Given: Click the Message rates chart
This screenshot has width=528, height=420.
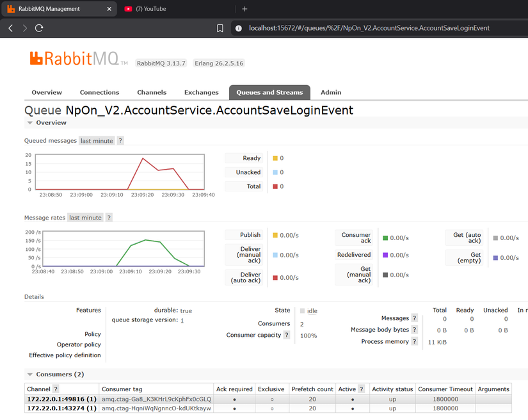Looking at the screenshot, I should pos(124,249).
